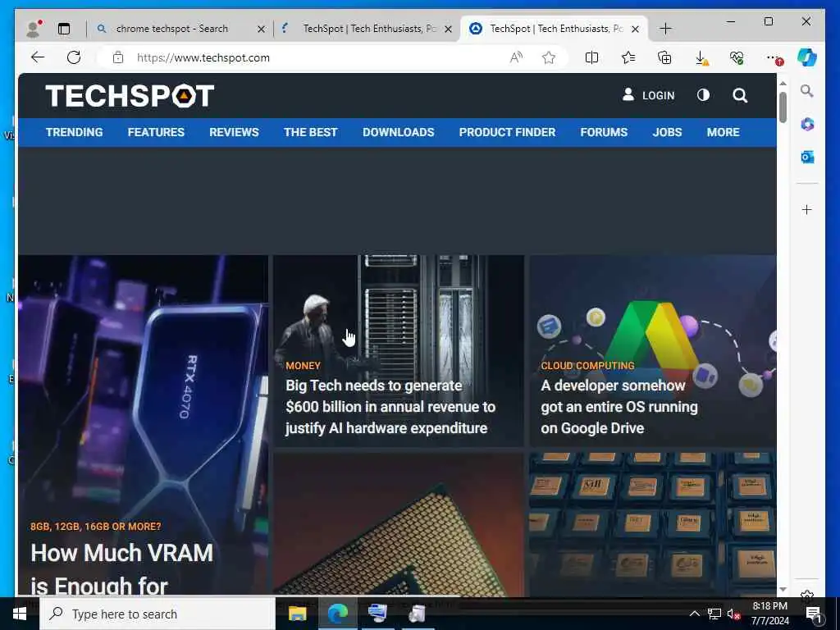Open the CPU chip article thumbnail

point(398,524)
